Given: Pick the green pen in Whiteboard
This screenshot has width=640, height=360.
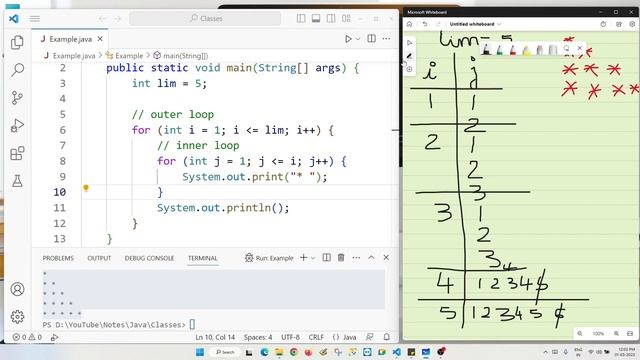Looking at the screenshot, I should [499, 50].
